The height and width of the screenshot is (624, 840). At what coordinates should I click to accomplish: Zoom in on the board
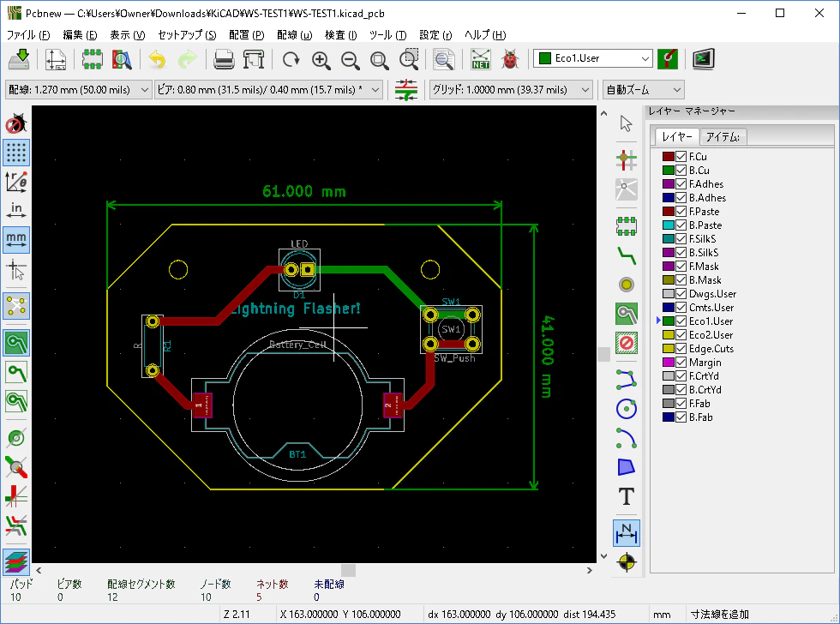point(321,59)
